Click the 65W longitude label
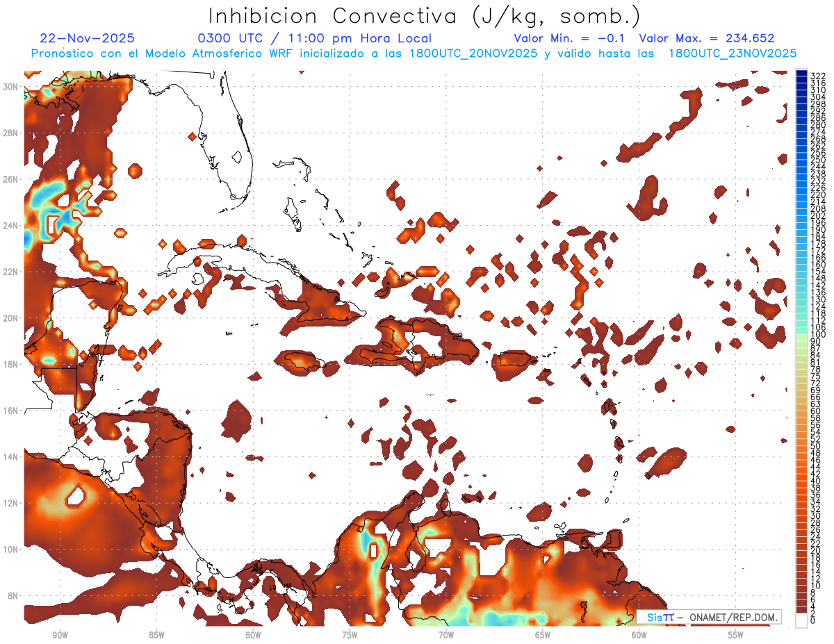This screenshot has height=644, width=834. [543, 635]
